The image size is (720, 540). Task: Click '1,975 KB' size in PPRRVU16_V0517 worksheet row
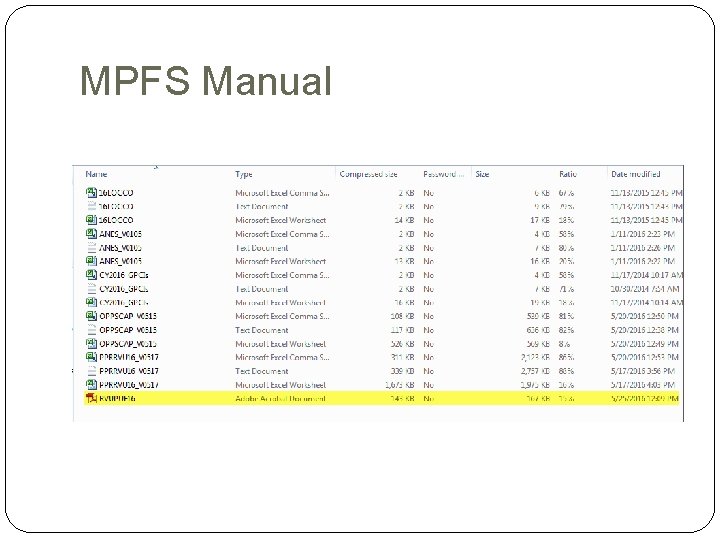click(535, 385)
